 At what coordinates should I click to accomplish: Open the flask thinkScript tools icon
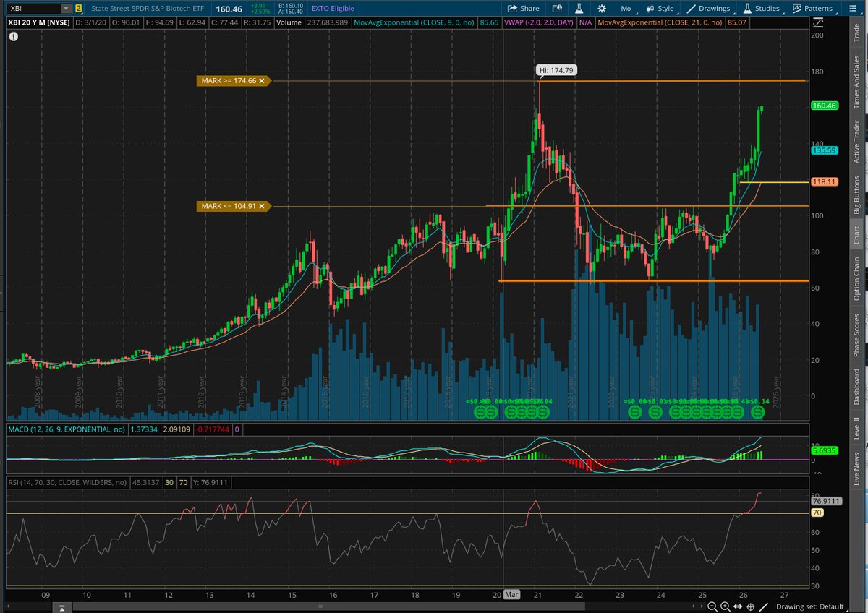tap(579, 9)
